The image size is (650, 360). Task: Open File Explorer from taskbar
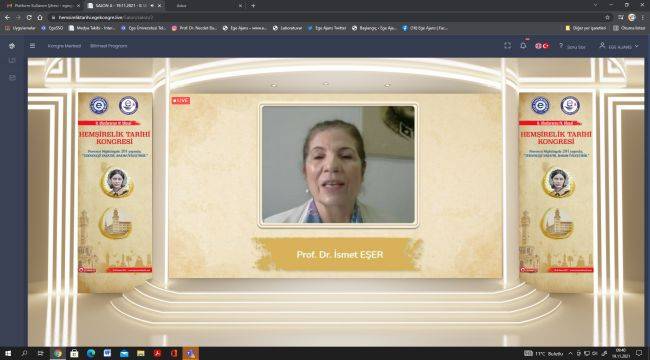(141, 353)
